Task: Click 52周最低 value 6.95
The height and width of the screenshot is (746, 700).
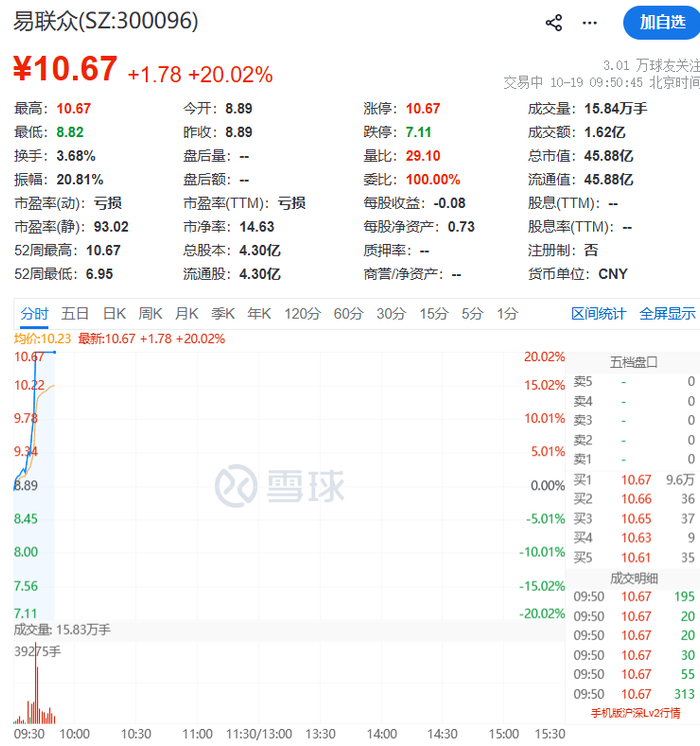Action: pyautogui.click(x=99, y=274)
